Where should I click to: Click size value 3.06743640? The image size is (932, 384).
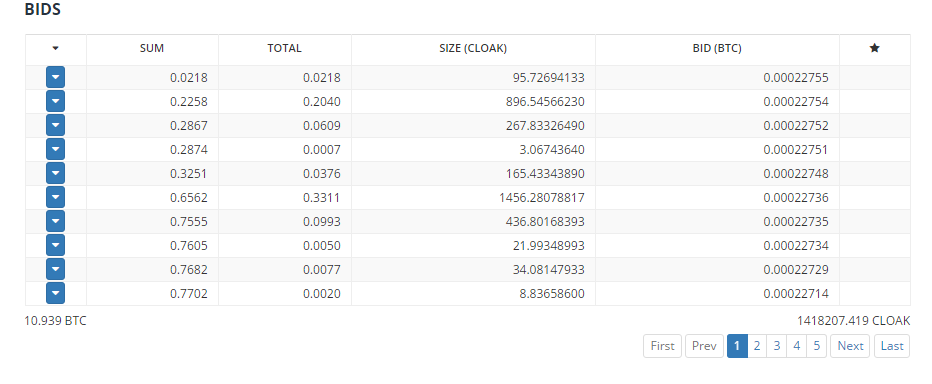point(552,150)
